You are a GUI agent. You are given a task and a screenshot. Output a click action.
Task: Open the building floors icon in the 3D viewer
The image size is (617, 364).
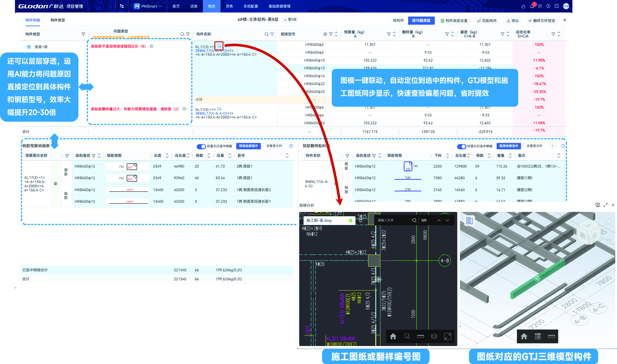pos(469,221)
